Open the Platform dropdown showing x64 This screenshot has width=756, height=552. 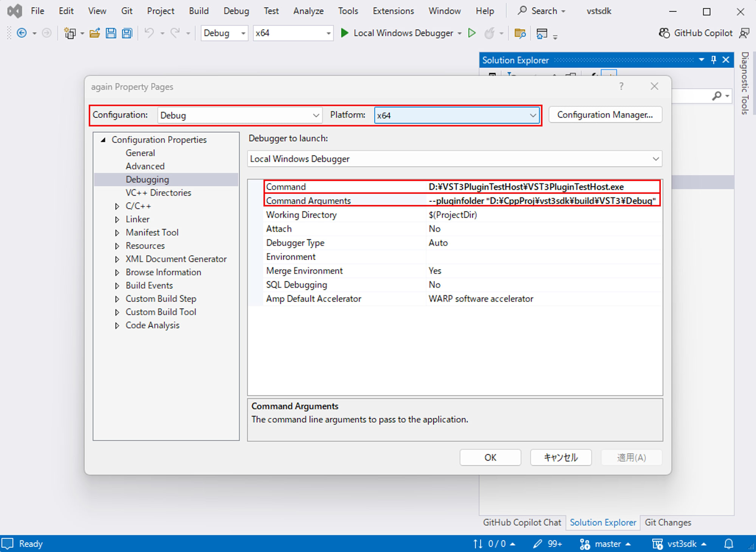tap(533, 115)
